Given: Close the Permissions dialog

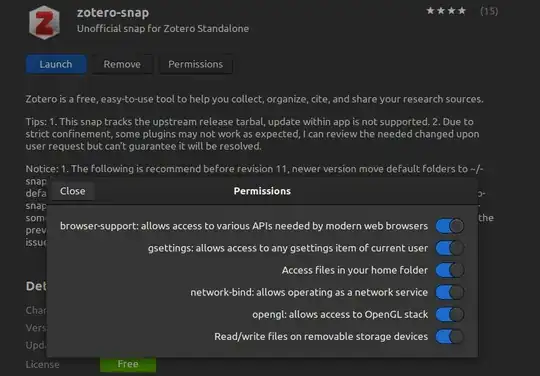Looking at the screenshot, I should (x=73, y=191).
